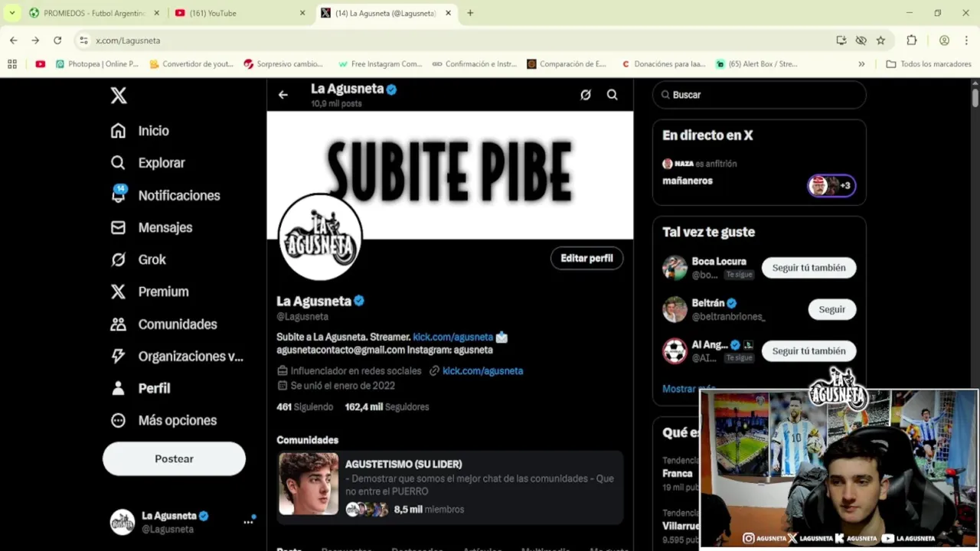Open Al Ang soccer ball avatar
Viewport: 980px width, 551px height.
pyautogui.click(x=675, y=351)
